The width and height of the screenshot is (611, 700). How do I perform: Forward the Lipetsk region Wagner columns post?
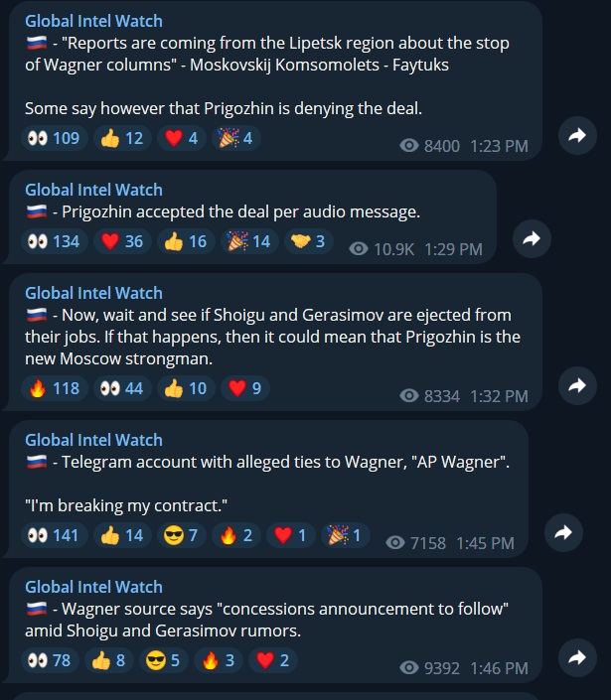coord(577,136)
